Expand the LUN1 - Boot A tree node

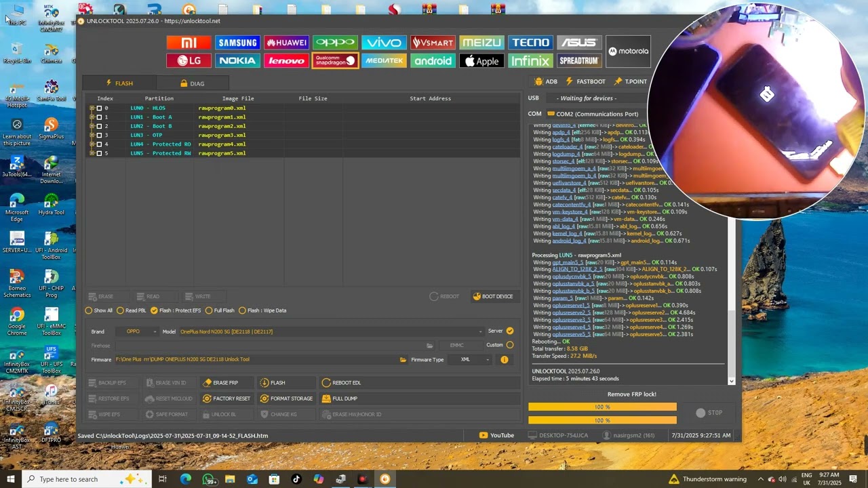(92, 117)
